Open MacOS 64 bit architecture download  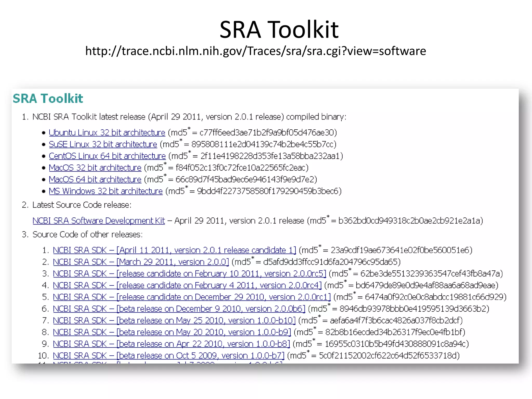click(x=95, y=179)
